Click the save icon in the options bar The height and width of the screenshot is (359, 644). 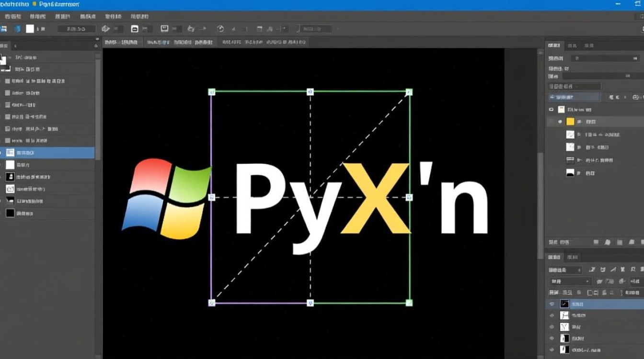coord(163,28)
